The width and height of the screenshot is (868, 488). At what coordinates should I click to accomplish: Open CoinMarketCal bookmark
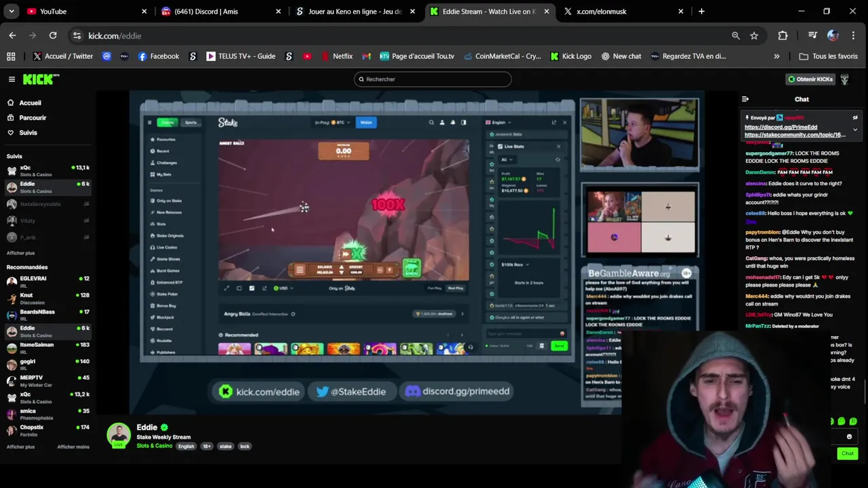[x=502, y=56]
